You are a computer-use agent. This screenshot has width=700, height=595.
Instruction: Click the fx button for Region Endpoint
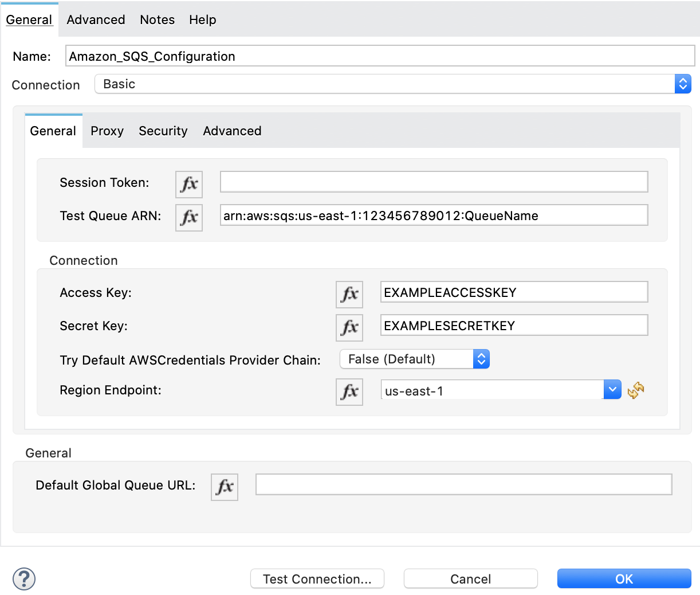tap(349, 392)
